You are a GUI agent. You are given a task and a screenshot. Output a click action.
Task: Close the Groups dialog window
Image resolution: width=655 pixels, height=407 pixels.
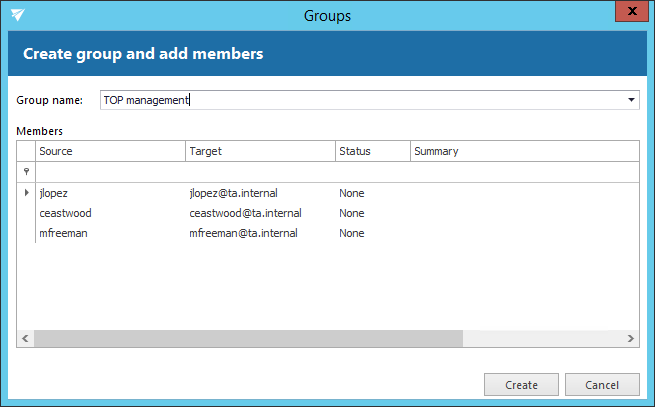[x=630, y=15]
